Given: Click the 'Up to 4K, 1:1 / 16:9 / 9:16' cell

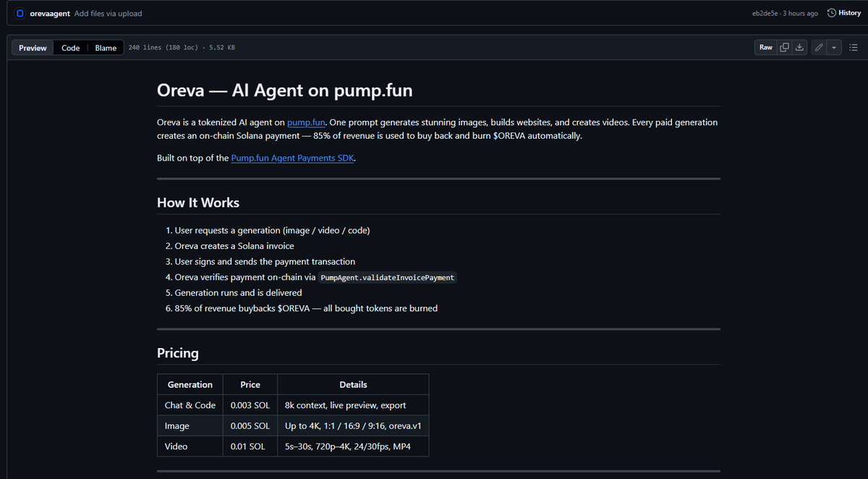Looking at the screenshot, I should click(353, 426).
